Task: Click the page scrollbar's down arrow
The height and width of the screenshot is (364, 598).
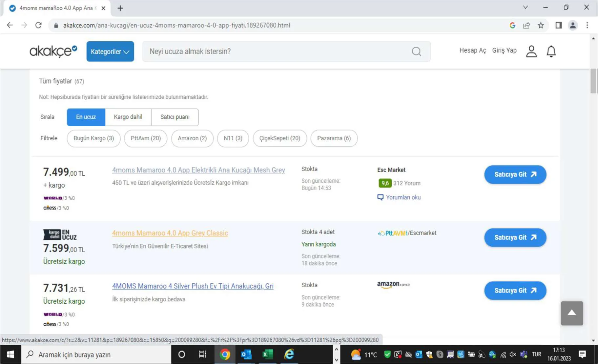Action: tap(593, 340)
